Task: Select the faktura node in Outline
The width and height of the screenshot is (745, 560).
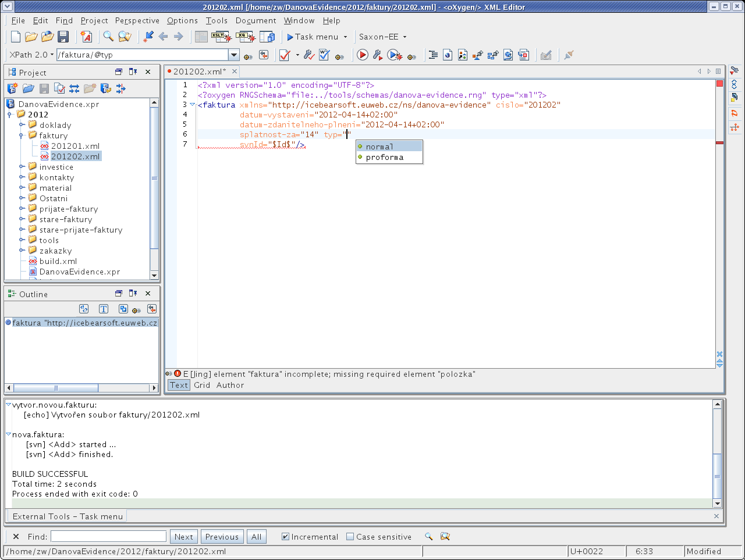Action: 84,323
